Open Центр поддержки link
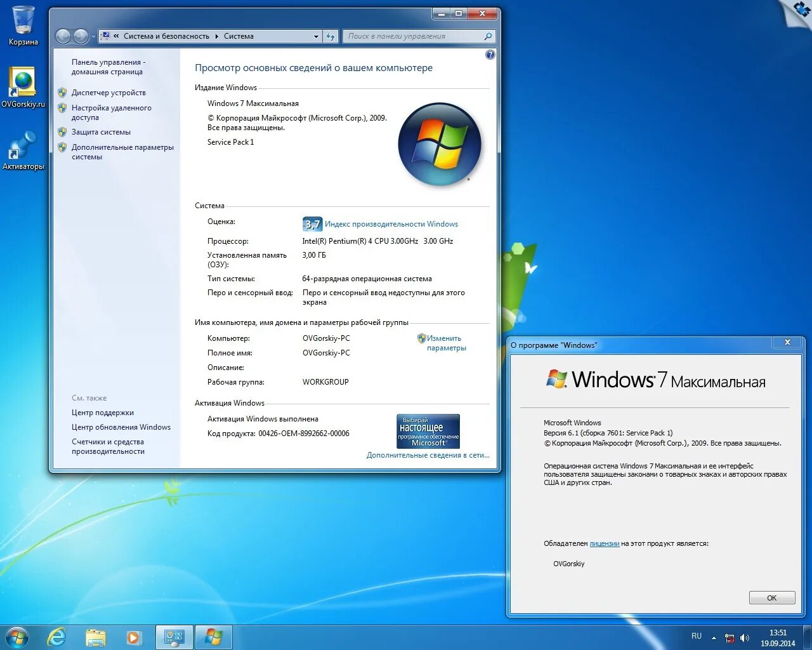The width and height of the screenshot is (812, 650). (103, 413)
